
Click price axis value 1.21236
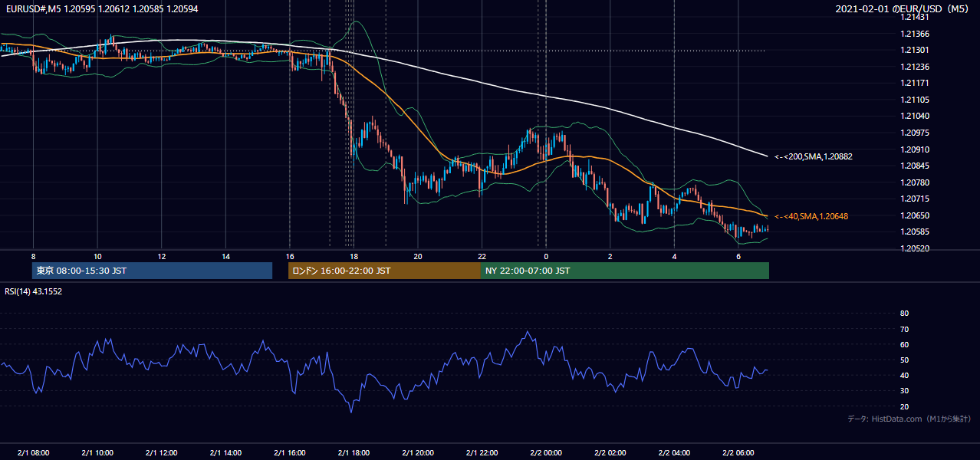point(915,67)
